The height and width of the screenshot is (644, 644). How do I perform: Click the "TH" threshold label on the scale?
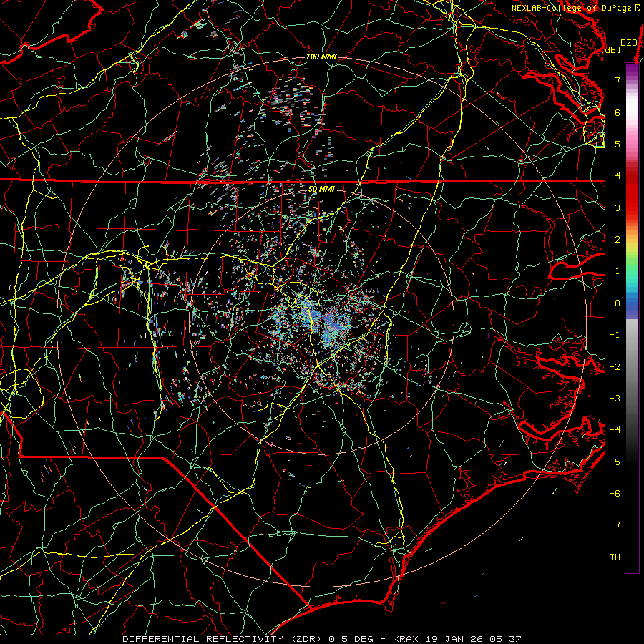point(615,557)
